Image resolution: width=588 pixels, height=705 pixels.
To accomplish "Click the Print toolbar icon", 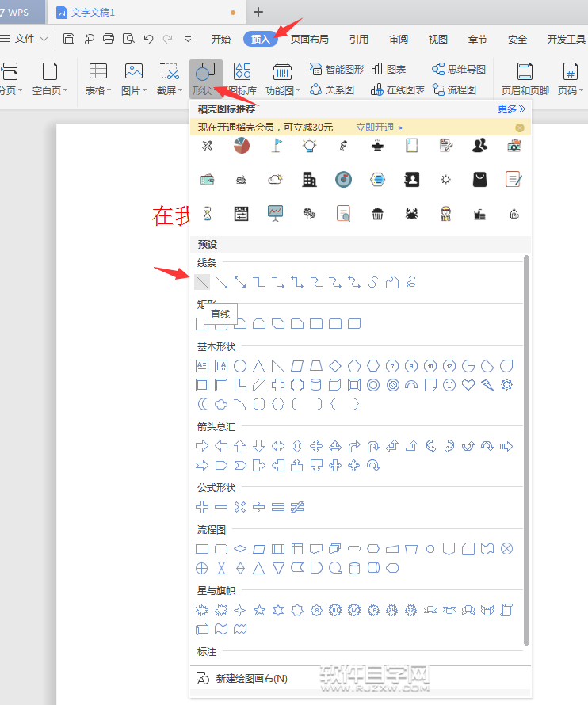I will (x=109, y=39).
